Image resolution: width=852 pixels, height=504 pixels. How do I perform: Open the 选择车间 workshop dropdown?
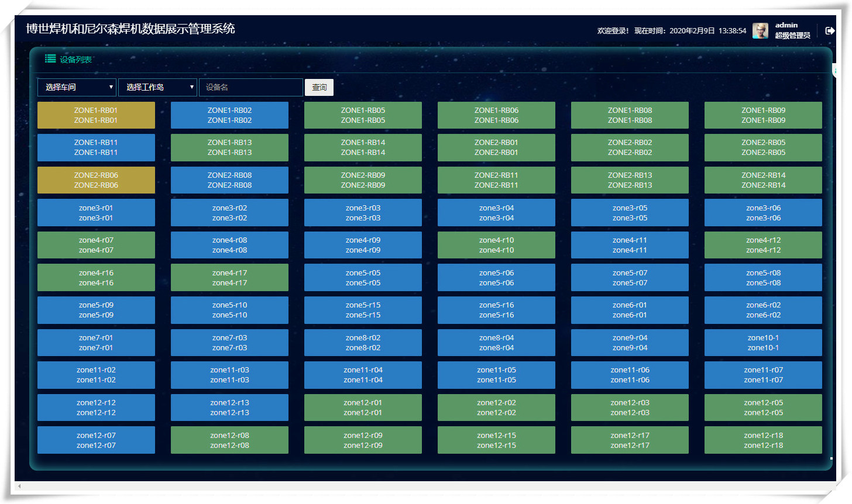77,87
